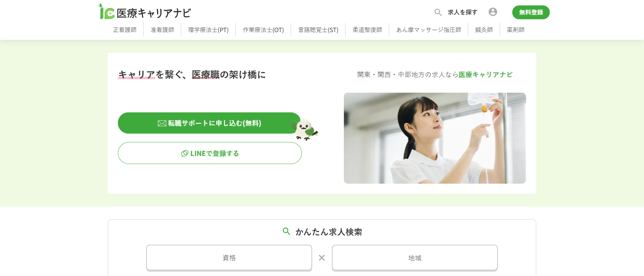Click the nurse photo banner
Screen dimensions: 644x276
point(435,138)
